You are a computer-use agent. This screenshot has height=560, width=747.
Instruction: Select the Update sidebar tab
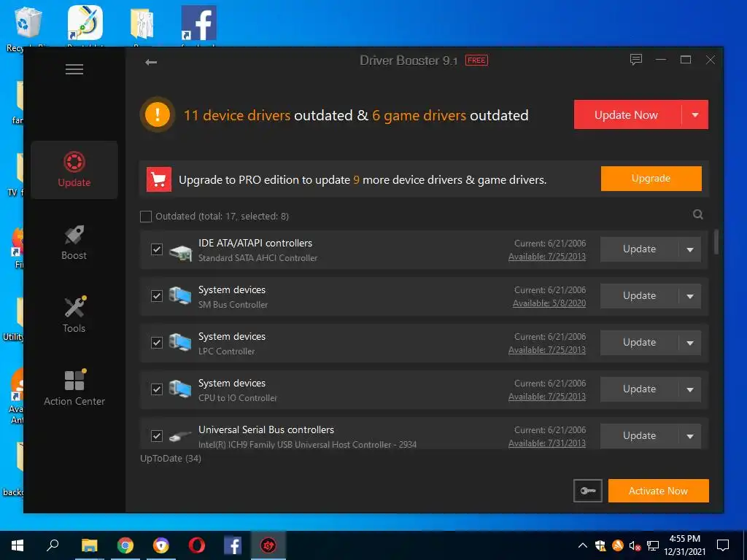74,170
